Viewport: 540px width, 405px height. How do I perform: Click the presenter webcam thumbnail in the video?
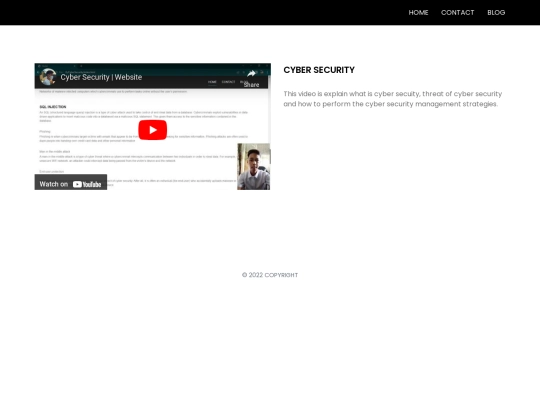click(x=253, y=167)
